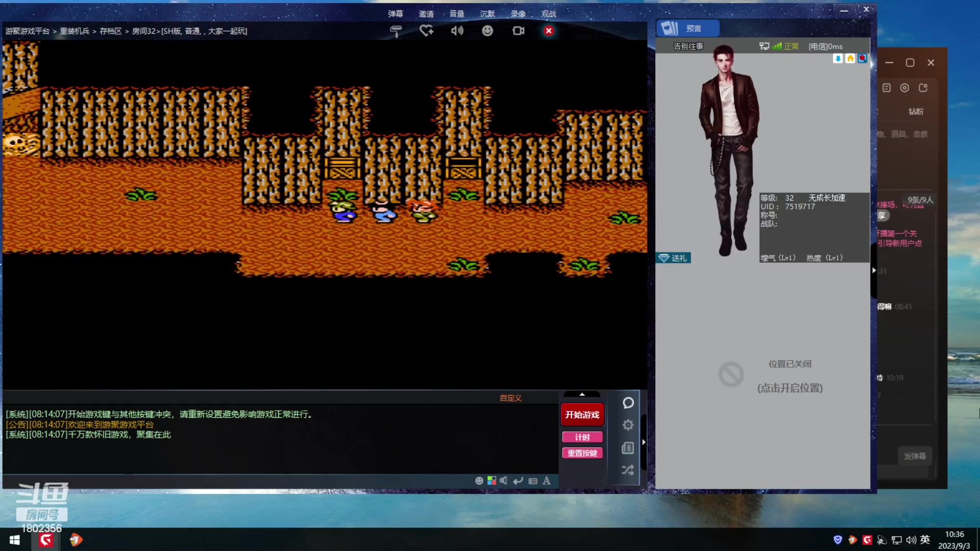Toggle the chat sound speaker icon
The height and width of the screenshot is (551, 980).
point(504,481)
